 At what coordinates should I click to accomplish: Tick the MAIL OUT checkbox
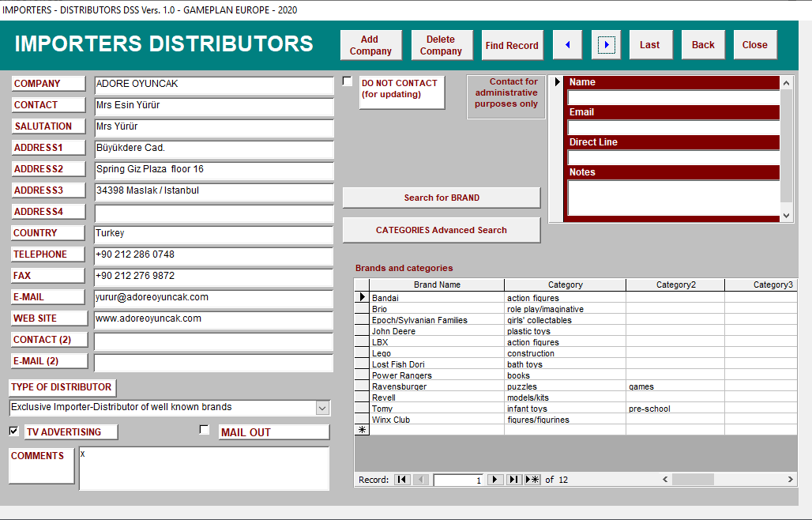(205, 430)
